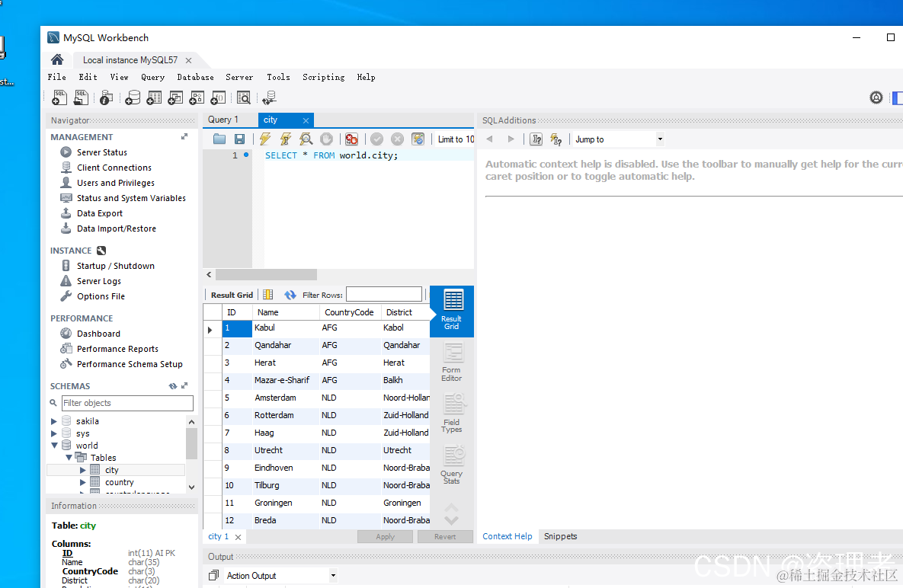Expand the Schemas section icon
This screenshot has width=903, height=588.
click(x=185, y=385)
